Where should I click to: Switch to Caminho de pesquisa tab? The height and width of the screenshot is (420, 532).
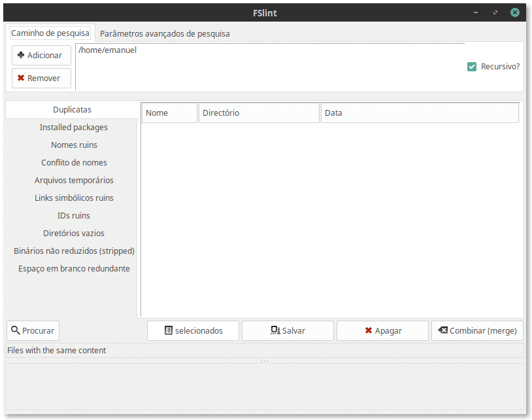50,33
